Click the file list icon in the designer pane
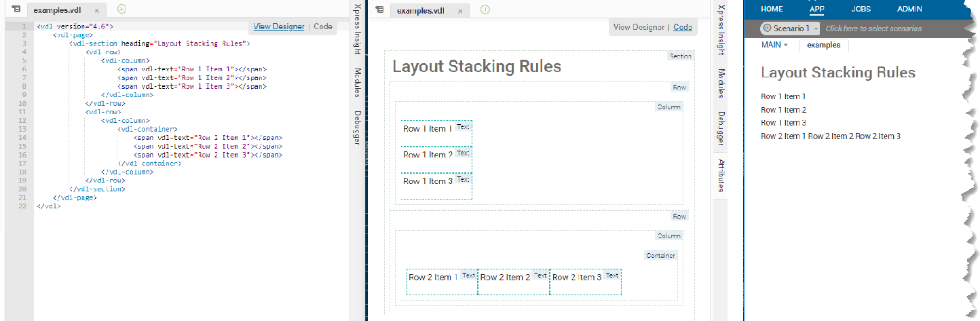This screenshot has width=980, height=321. point(380,10)
